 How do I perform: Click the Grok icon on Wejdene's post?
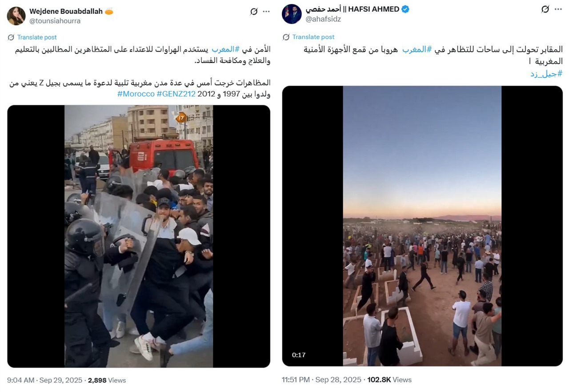point(254,12)
